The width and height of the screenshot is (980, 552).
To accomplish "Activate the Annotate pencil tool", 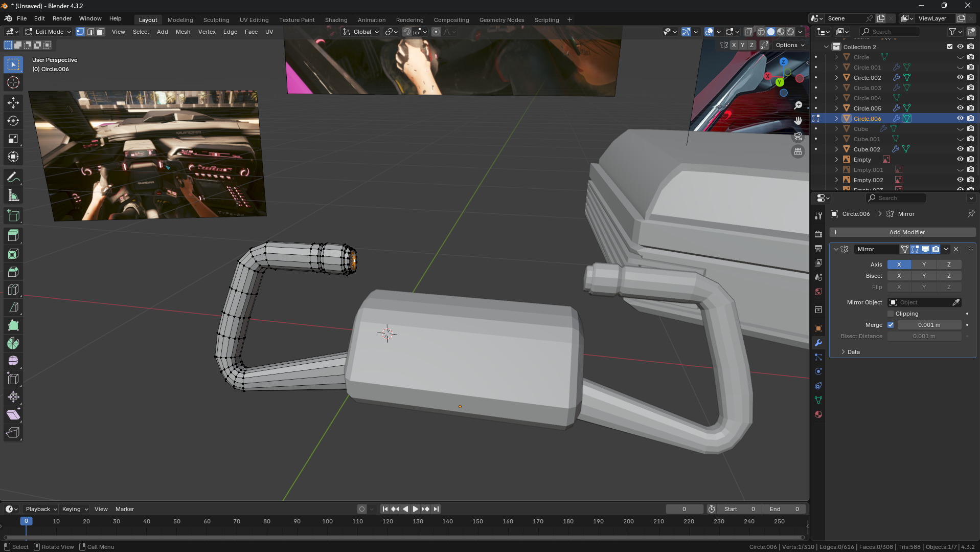I will (13, 178).
